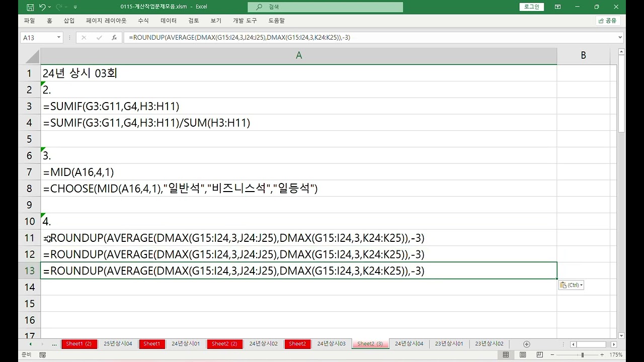644x362 pixels.
Task: Select row 8 header
Action: pos(29,189)
